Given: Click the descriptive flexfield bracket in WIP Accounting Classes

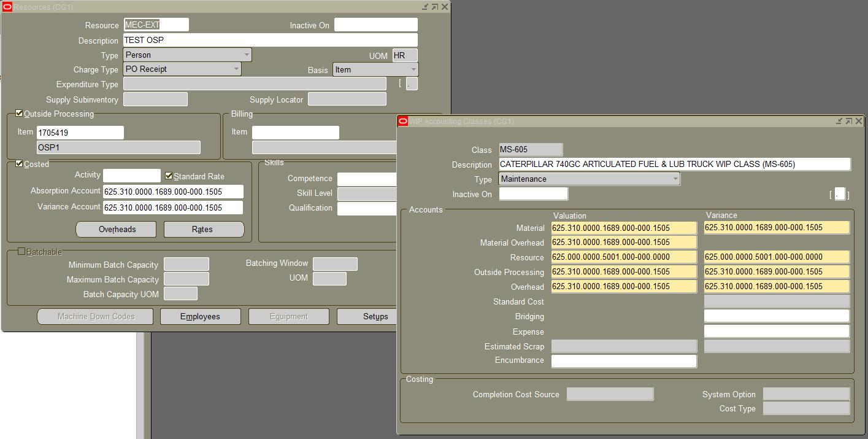Looking at the screenshot, I should point(840,194).
